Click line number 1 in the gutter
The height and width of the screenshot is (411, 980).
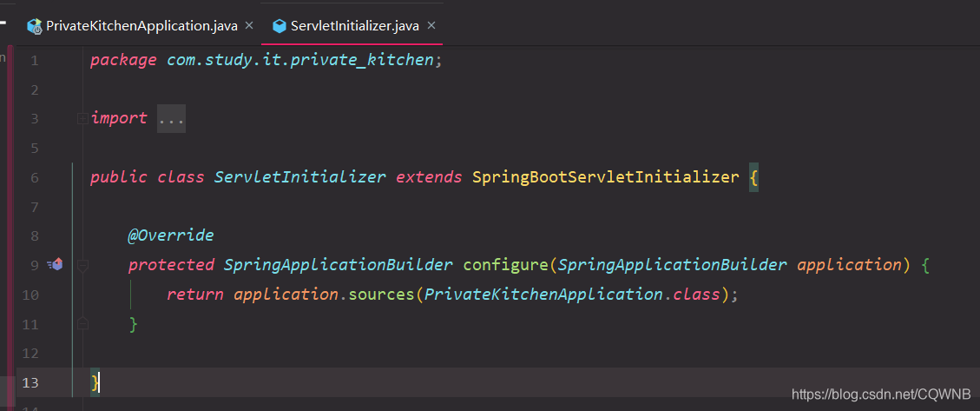tap(34, 61)
